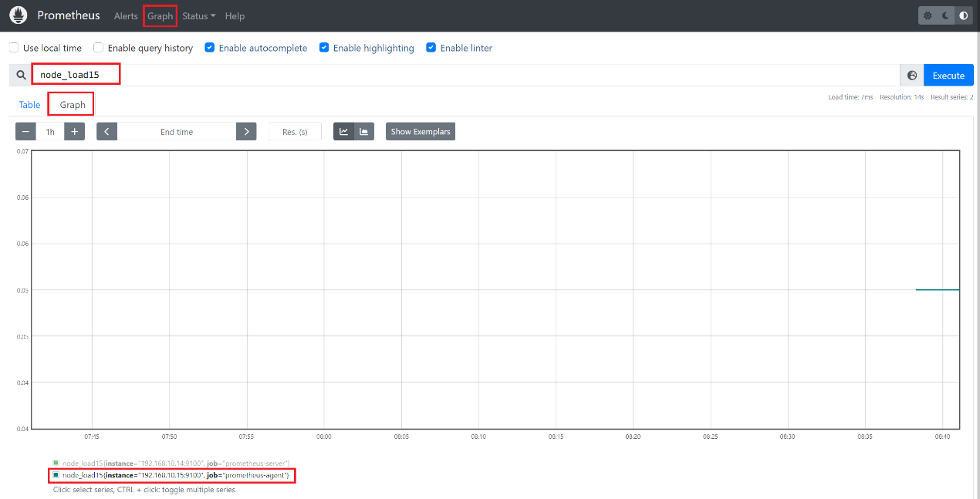The image size is (980, 499).
Task: Enable the query history checkbox
Action: pos(99,48)
